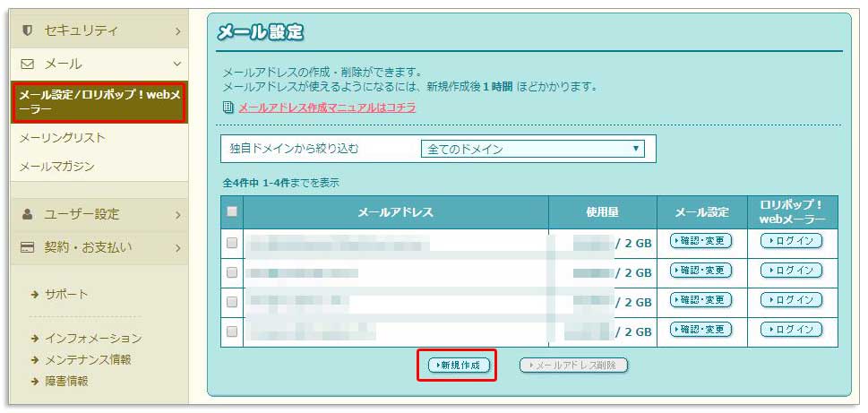Viewport: 868px width, 413px height.
Task: Click the arrow icon before 障害情報
Action: 36,382
